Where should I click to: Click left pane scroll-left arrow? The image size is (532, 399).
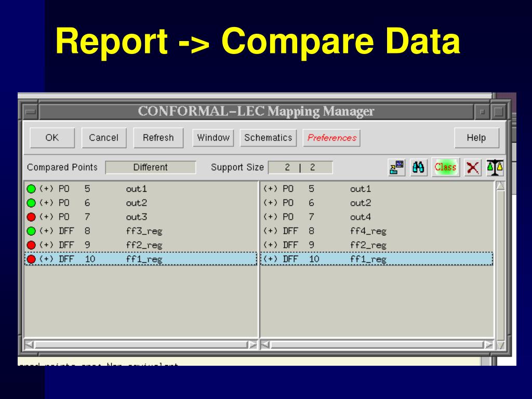click(30, 345)
